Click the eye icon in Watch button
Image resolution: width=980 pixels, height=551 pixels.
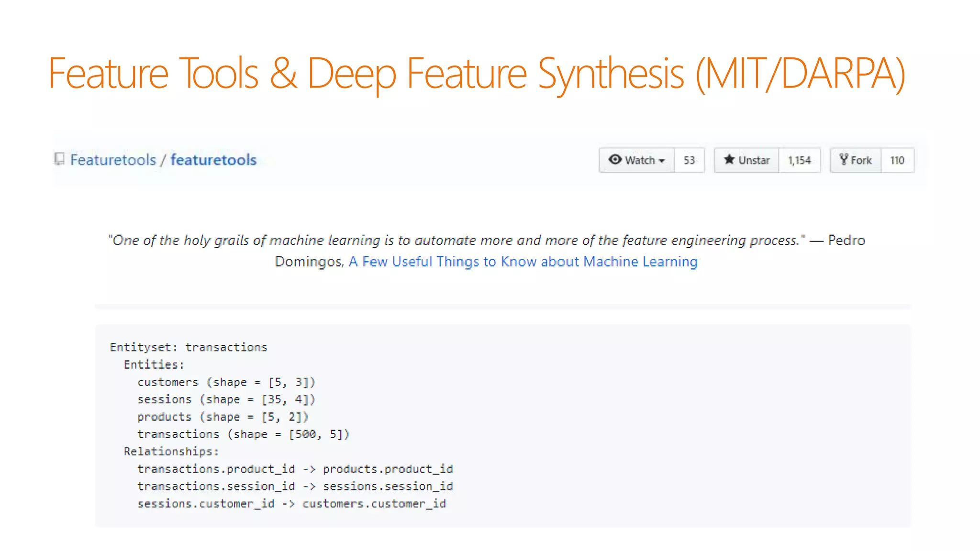tap(615, 159)
